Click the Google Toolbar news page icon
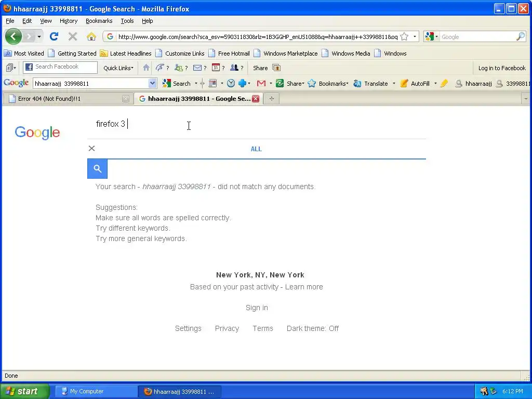The width and height of the screenshot is (532, 399). pos(212,84)
